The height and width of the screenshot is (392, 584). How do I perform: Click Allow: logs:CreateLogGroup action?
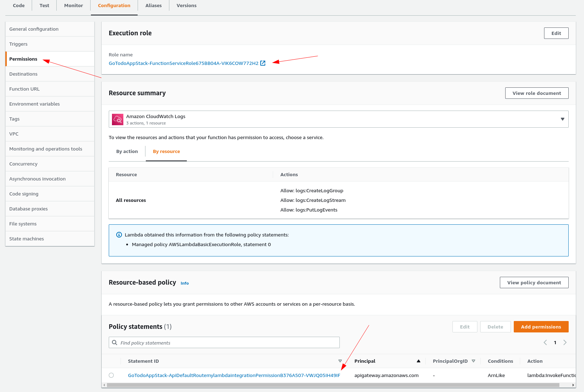tap(312, 190)
